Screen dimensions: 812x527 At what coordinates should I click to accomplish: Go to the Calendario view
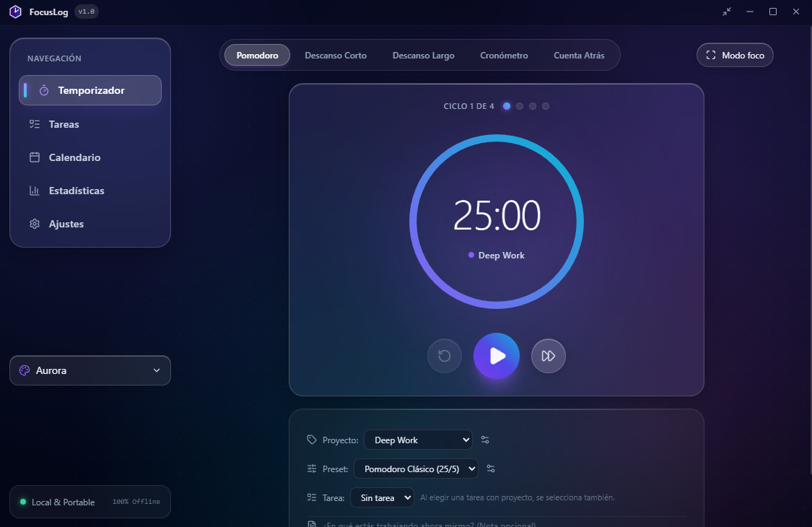point(90,157)
